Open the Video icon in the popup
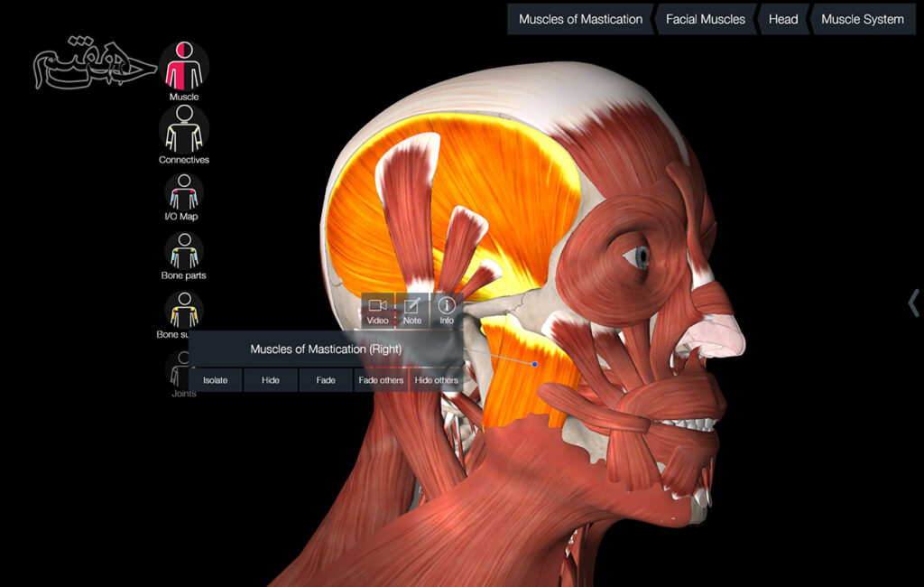This screenshot has height=587, width=924. tap(377, 311)
